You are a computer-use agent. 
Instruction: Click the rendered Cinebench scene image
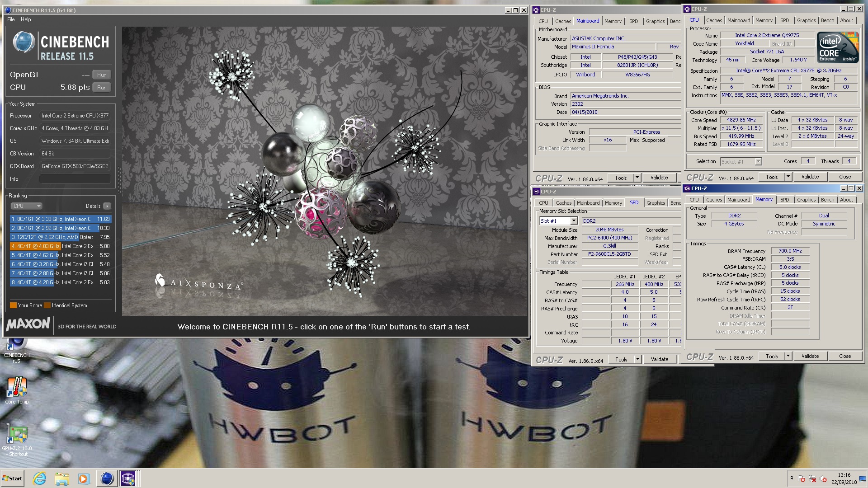[x=325, y=171]
